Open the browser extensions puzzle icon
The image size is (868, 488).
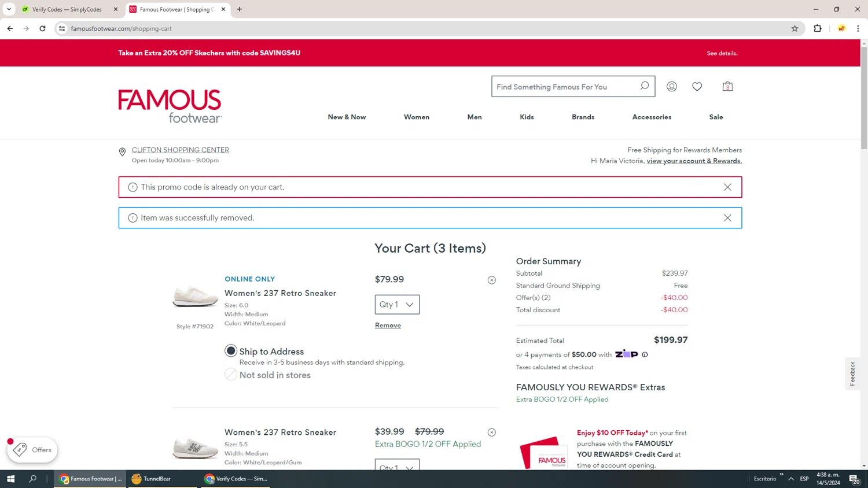tap(818, 28)
